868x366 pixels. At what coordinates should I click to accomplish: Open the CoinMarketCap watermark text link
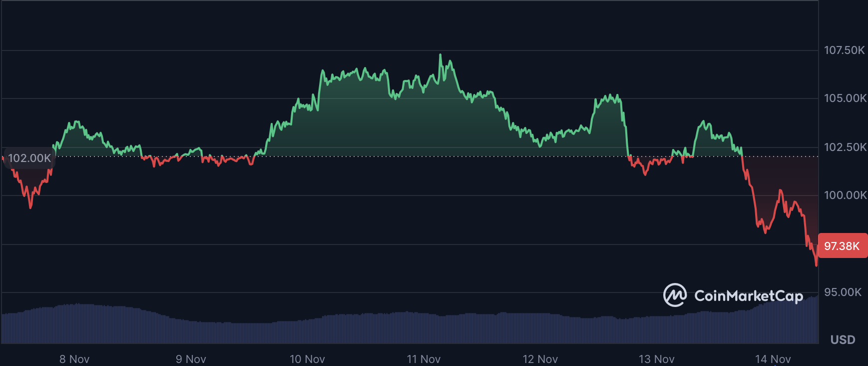coord(748,296)
